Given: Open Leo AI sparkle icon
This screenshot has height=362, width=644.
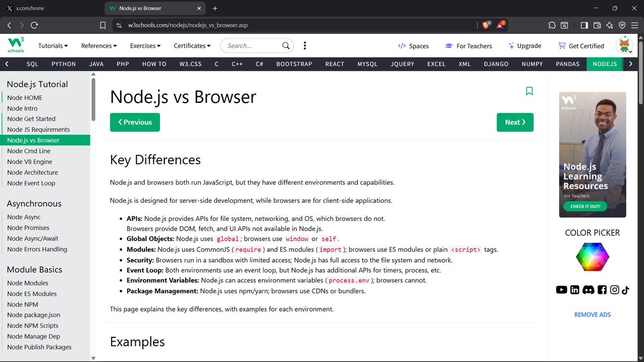Looking at the screenshot, I should (610, 25).
